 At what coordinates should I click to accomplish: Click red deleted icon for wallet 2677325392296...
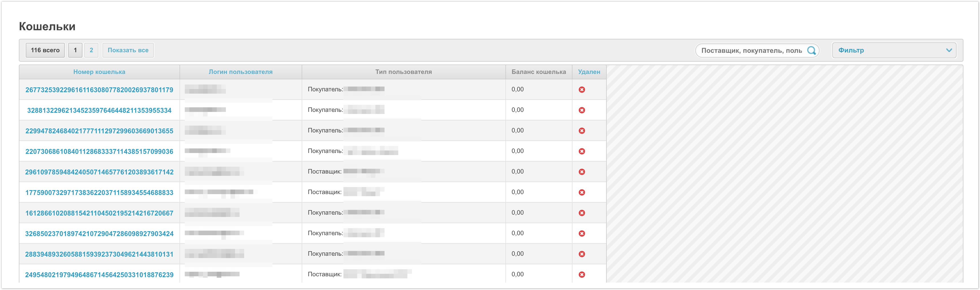(x=582, y=89)
